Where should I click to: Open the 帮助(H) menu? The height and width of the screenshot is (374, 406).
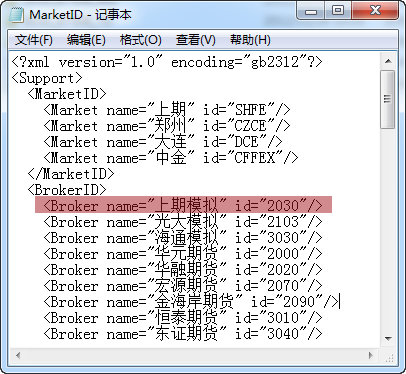[x=250, y=40]
